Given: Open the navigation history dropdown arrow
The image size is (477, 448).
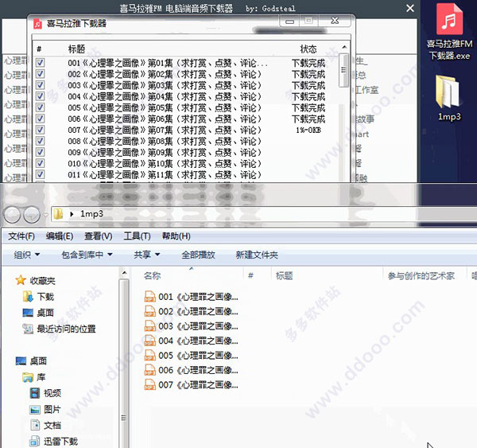Looking at the screenshot, I should click(45, 215).
